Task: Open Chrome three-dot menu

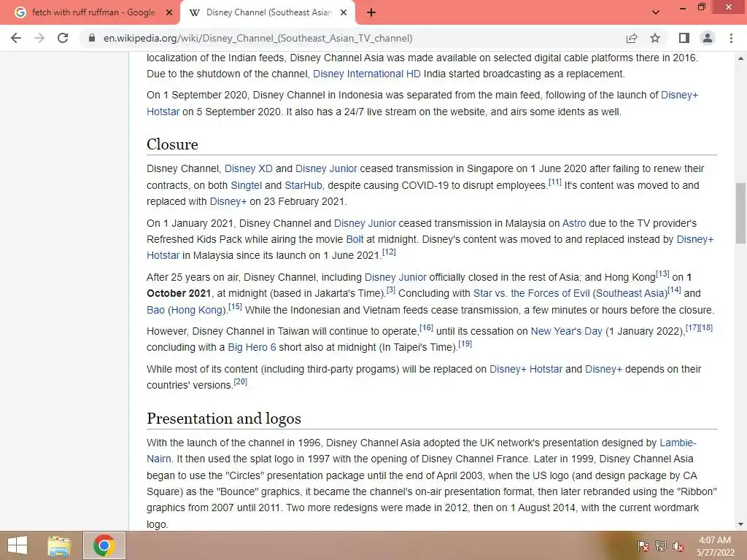Action: point(731,38)
